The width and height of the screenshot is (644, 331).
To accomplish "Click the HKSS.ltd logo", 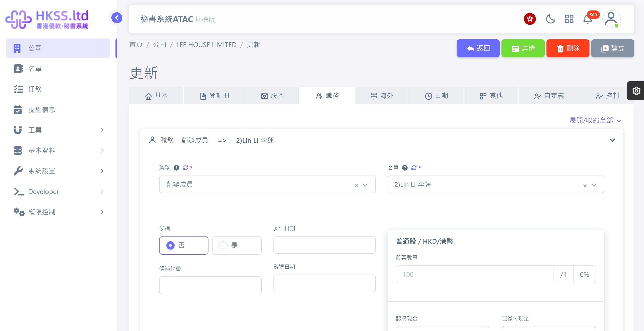I will pyautogui.click(x=47, y=20).
